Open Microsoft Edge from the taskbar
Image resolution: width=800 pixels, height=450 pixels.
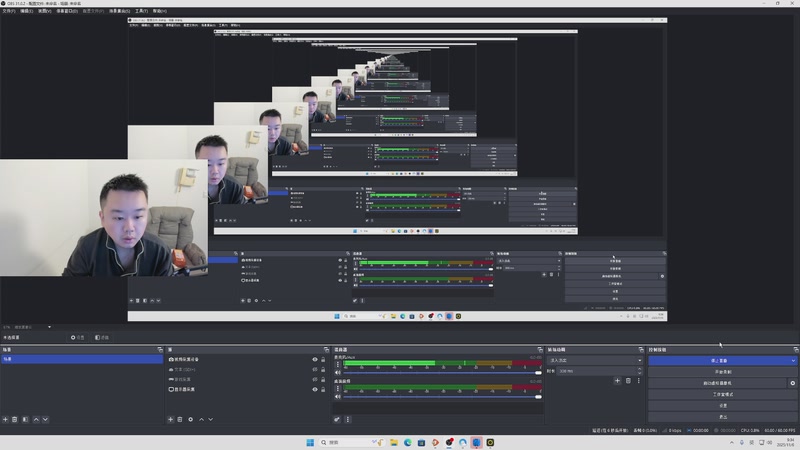(408, 442)
